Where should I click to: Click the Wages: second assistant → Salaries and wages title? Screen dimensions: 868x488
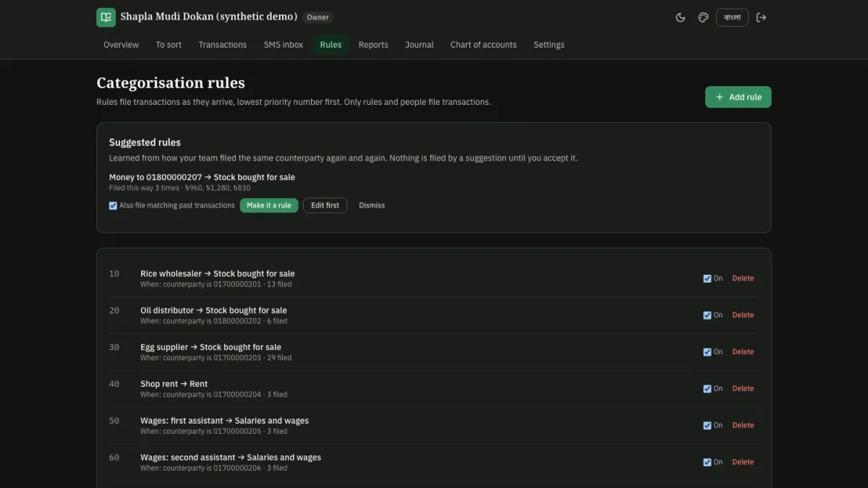pyautogui.click(x=231, y=458)
